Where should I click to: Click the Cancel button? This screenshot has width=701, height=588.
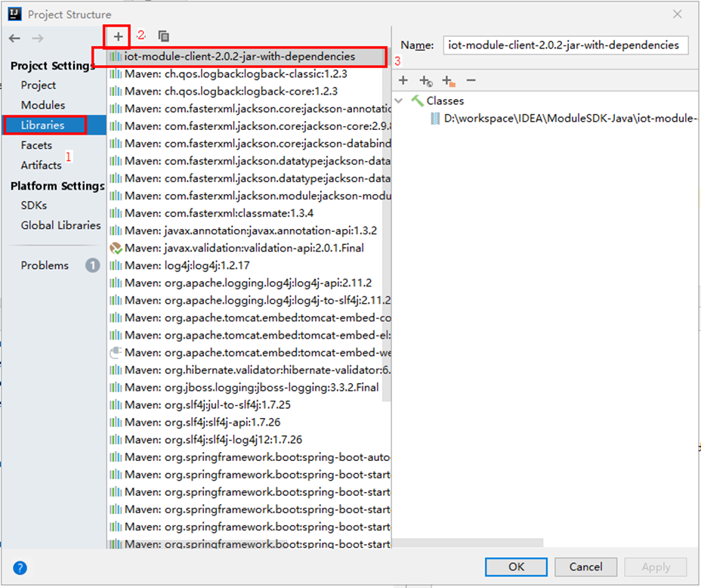click(585, 567)
